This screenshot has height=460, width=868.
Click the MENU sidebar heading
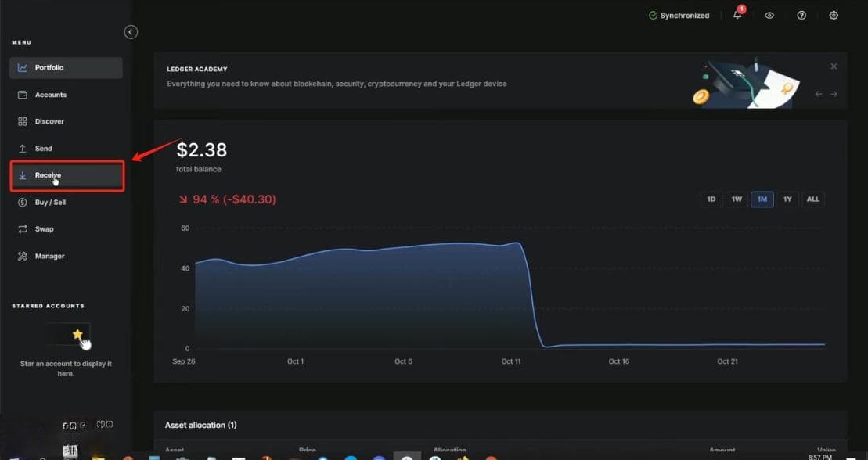[x=22, y=42]
